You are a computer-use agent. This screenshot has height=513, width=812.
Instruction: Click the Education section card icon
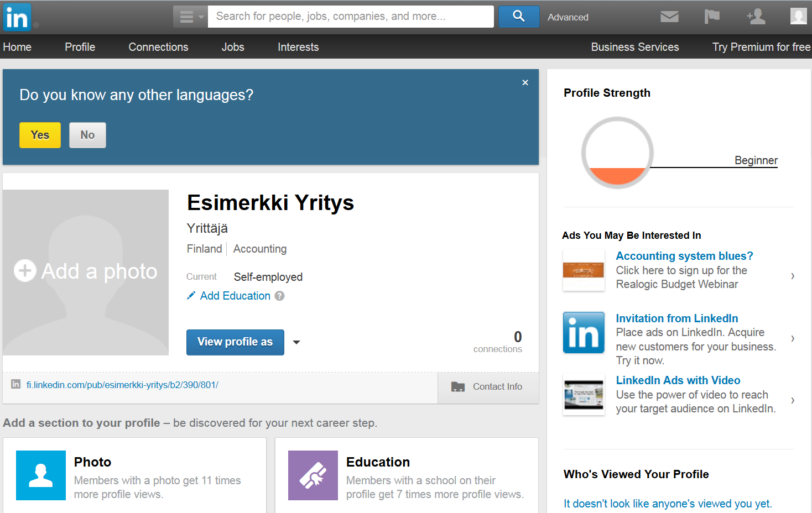click(x=313, y=475)
